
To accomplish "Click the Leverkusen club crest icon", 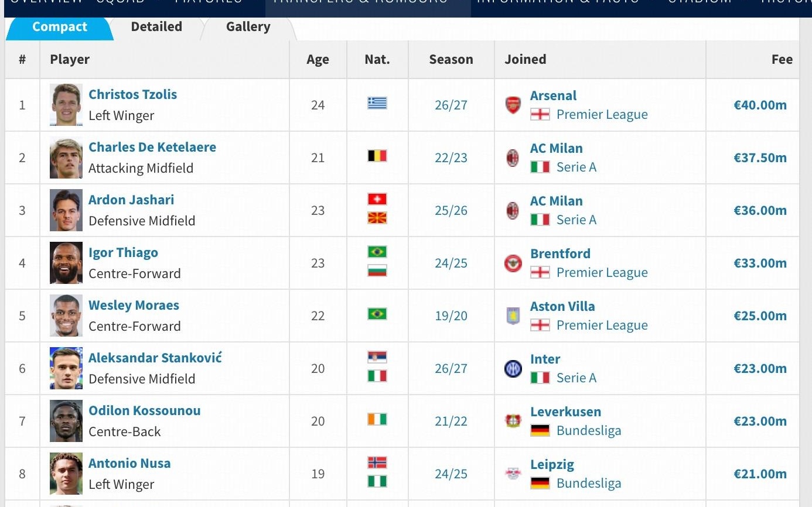I will click(513, 422).
